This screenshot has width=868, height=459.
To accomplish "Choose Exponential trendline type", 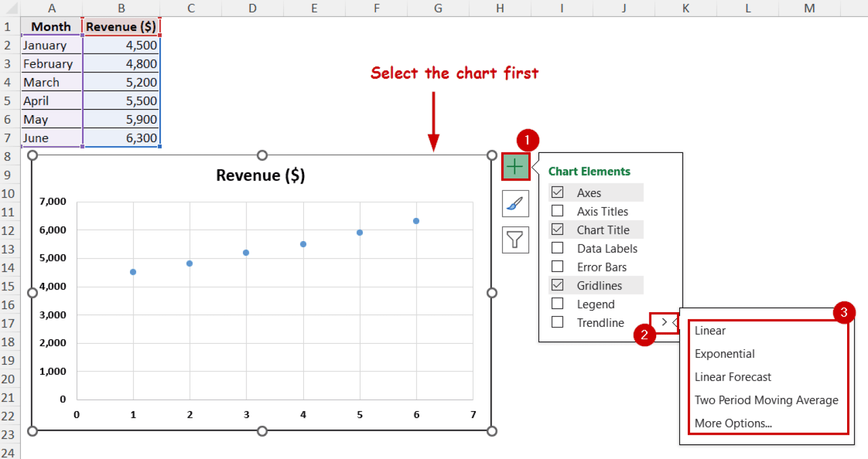I will point(724,353).
